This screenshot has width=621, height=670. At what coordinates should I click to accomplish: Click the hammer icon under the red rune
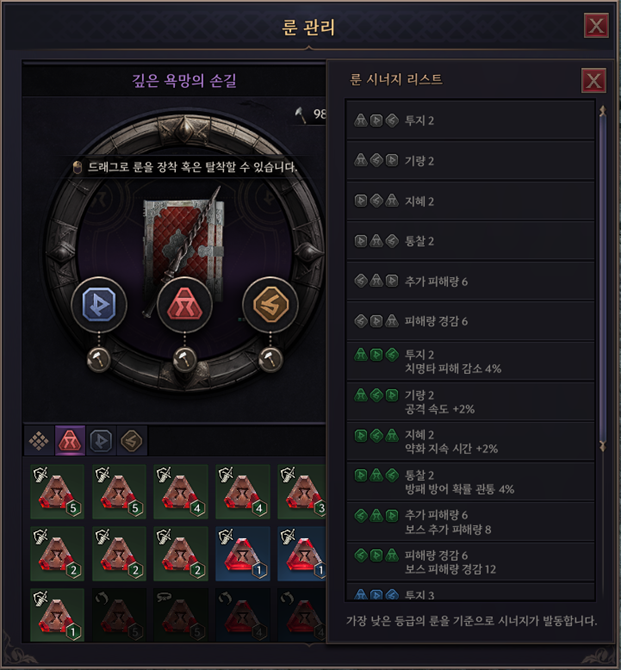185,359
